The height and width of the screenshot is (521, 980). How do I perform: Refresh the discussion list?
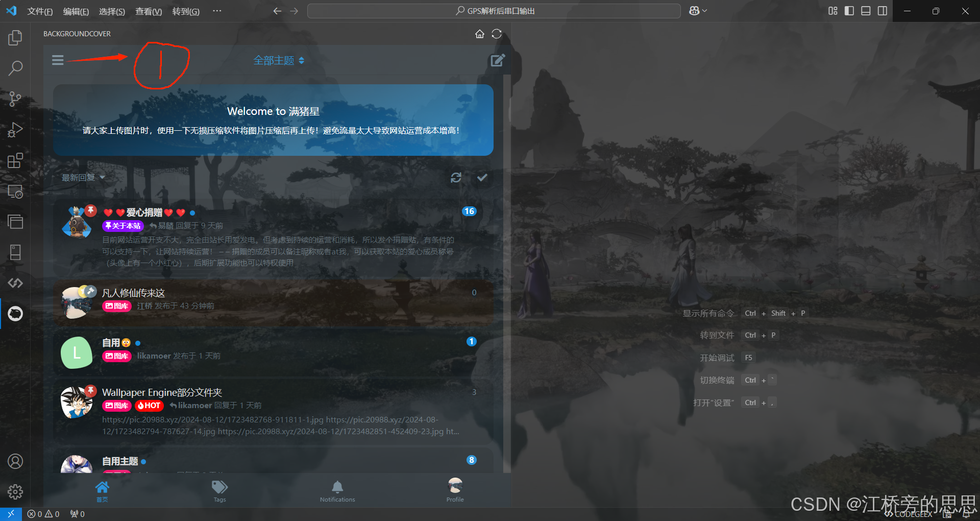click(456, 177)
